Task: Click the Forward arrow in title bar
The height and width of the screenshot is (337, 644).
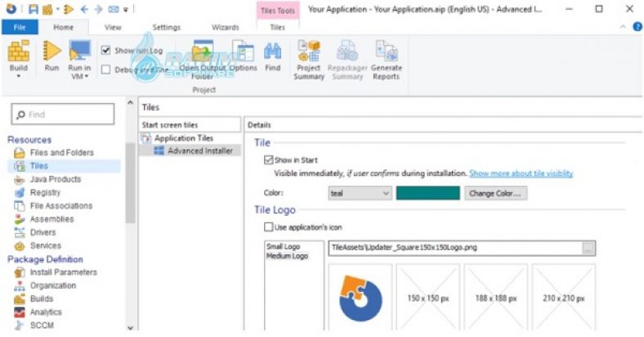Action: pyautogui.click(x=98, y=9)
